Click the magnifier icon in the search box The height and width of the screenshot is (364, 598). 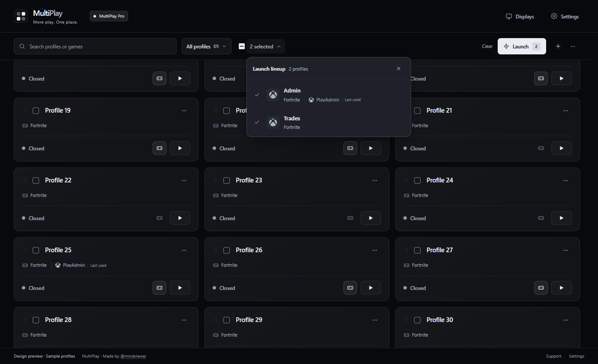point(22,46)
